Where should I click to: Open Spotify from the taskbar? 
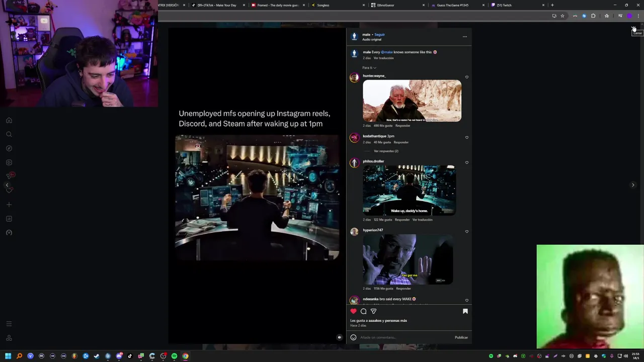pyautogui.click(x=174, y=356)
